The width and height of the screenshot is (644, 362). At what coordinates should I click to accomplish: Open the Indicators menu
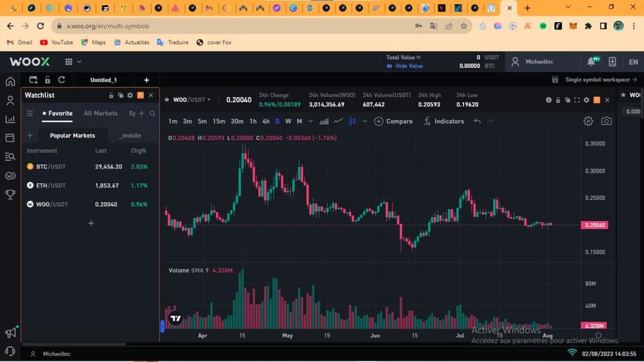[x=443, y=121]
